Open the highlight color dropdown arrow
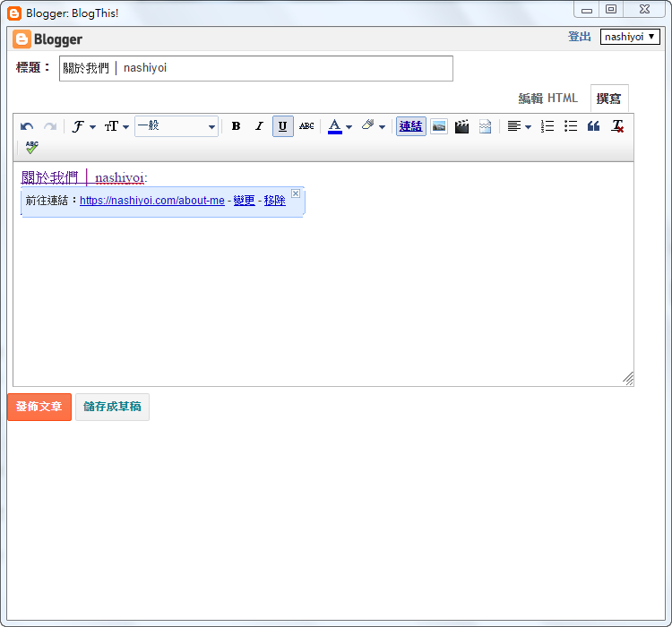This screenshot has width=672, height=627. pyautogui.click(x=383, y=127)
